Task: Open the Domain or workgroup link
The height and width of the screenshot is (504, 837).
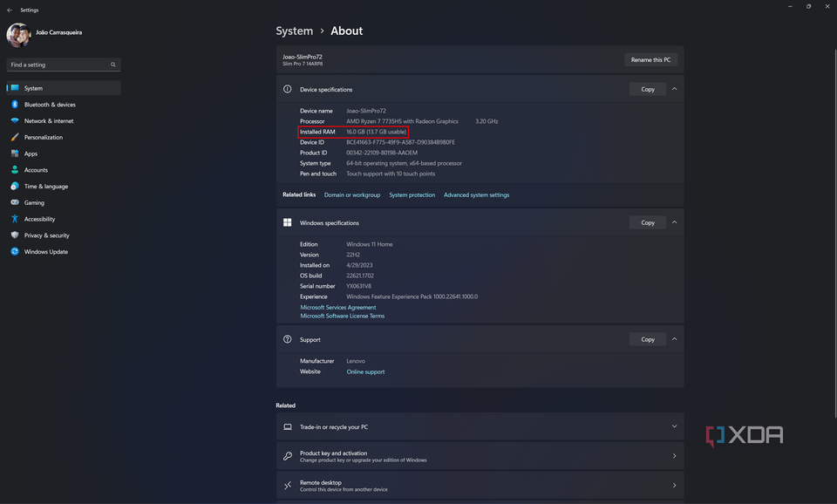Action: (352, 194)
